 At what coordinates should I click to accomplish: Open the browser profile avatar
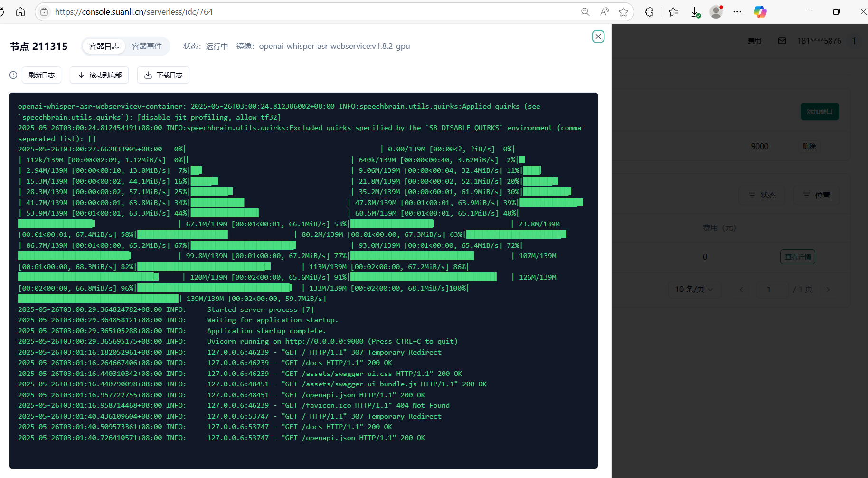(x=716, y=12)
